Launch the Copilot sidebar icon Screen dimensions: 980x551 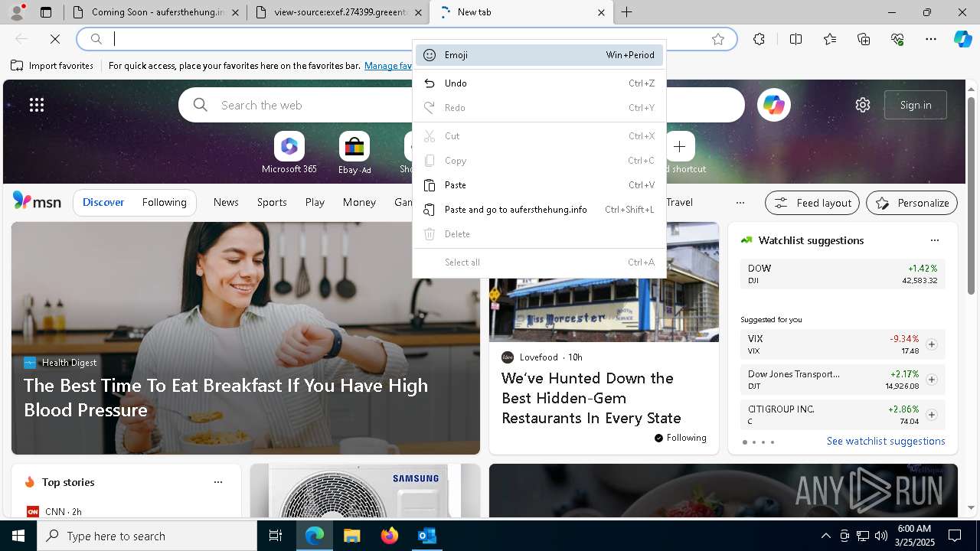(x=962, y=39)
